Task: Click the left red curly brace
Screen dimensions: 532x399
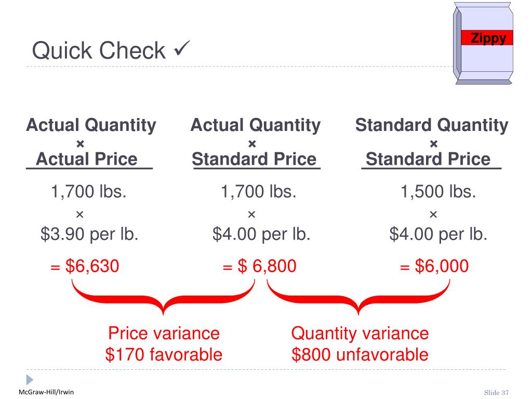Action: [163, 297]
